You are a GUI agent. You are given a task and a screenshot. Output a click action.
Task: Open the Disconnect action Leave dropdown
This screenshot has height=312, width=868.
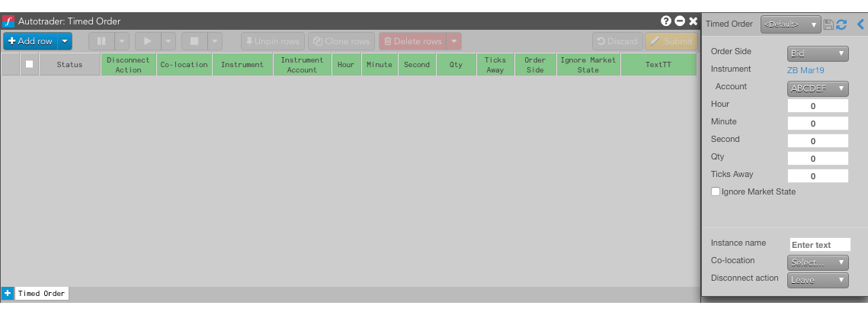[818, 280]
